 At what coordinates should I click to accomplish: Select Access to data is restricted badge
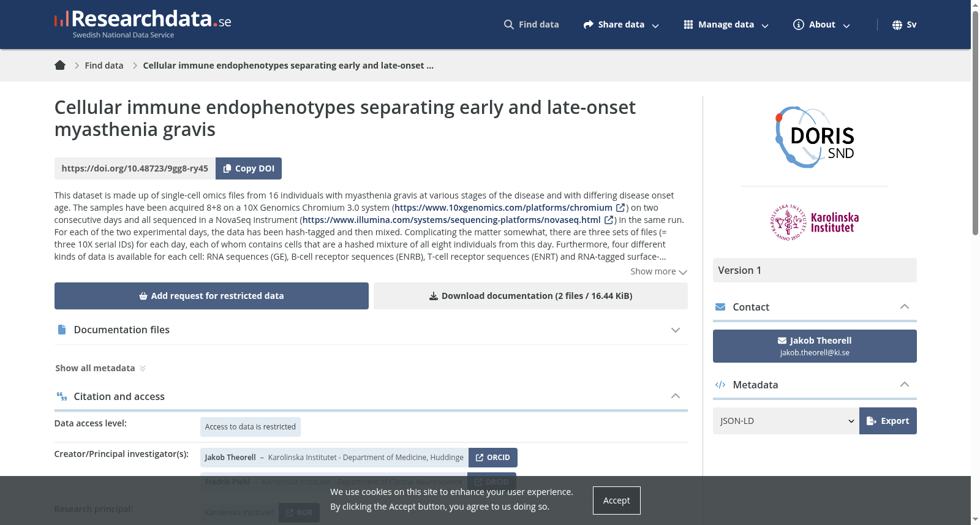251,427
